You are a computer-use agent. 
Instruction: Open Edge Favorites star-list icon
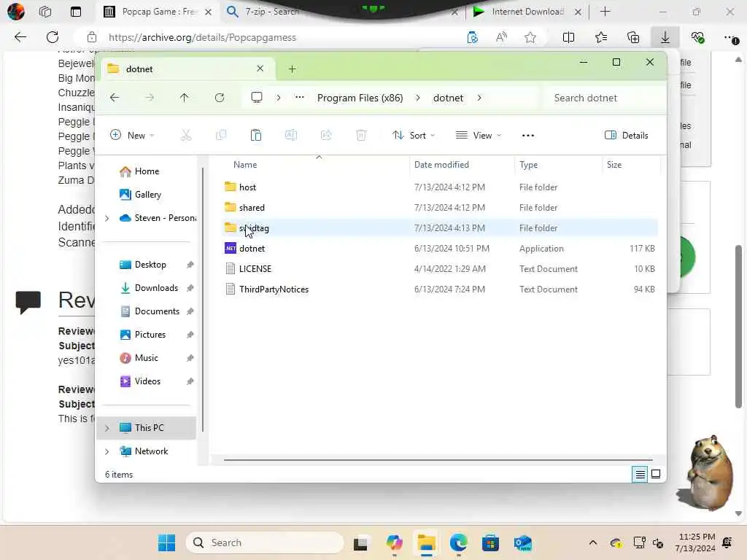(x=601, y=37)
